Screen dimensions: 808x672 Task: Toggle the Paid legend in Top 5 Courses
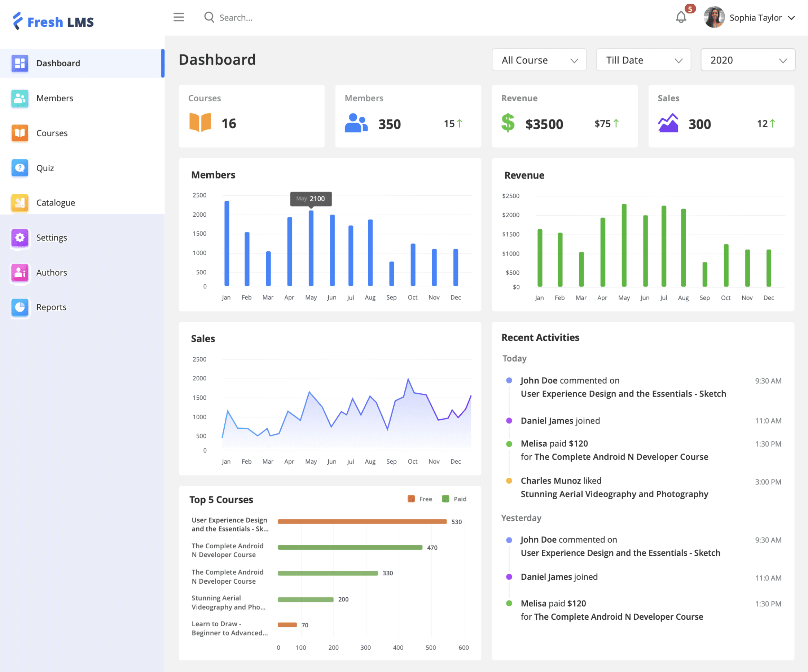454,499
